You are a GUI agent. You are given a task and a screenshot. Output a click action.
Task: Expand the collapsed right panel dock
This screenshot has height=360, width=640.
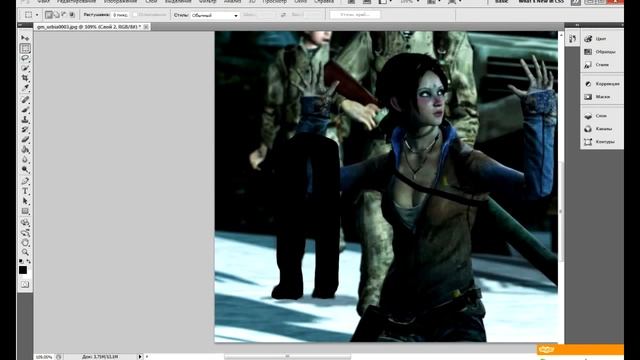point(577,25)
